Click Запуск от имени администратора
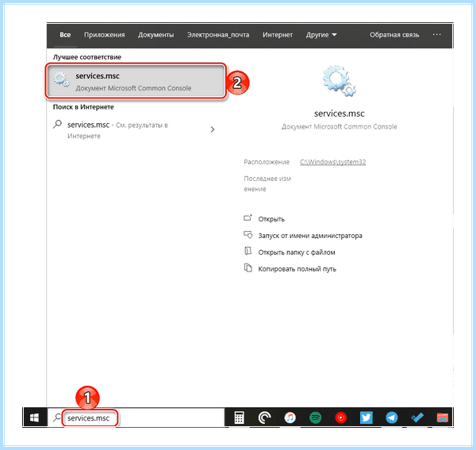 [x=310, y=236]
